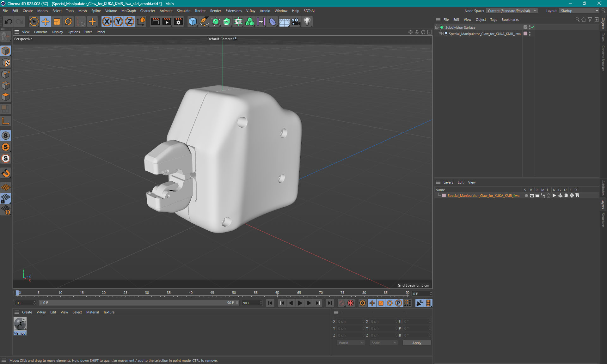Toggle the layer lock icon
This screenshot has height=364, width=607.
pos(549,196)
